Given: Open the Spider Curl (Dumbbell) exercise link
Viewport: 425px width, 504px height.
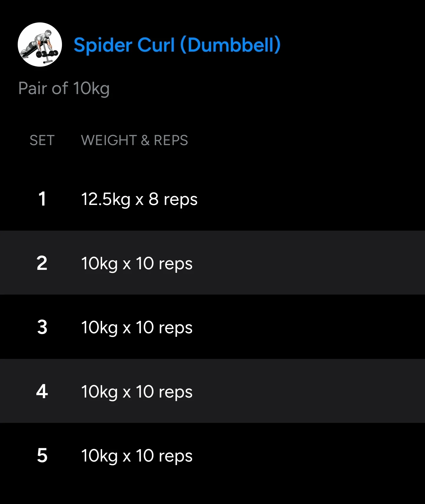Looking at the screenshot, I should [177, 45].
